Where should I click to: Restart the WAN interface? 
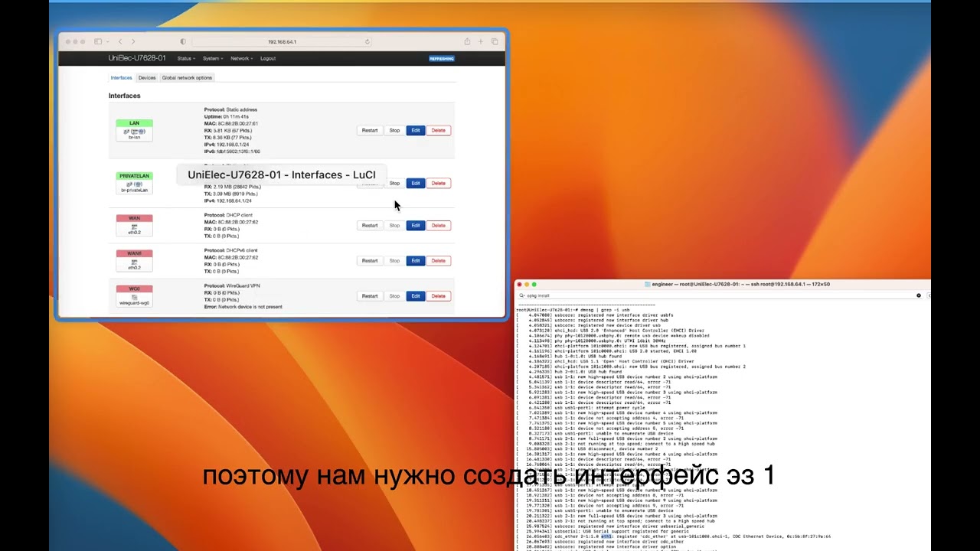point(370,225)
